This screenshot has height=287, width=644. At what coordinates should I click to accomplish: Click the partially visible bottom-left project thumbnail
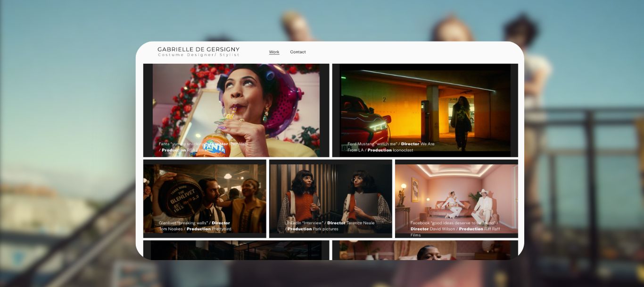pos(236,250)
